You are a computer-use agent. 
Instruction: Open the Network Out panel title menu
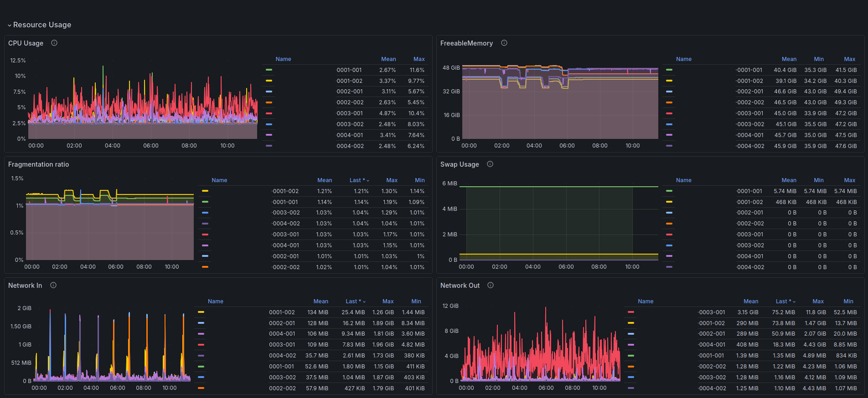click(x=460, y=286)
